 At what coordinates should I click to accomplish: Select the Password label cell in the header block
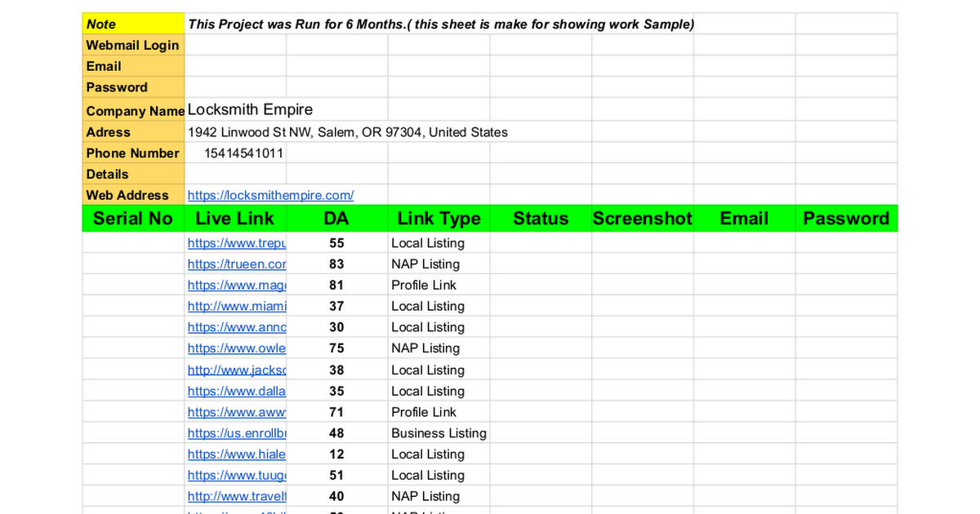tap(134, 87)
